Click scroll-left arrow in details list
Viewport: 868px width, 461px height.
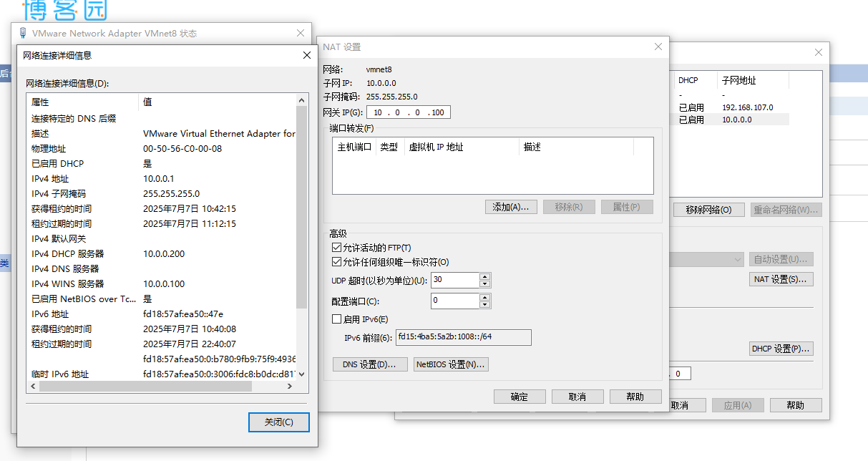click(32, 386)
